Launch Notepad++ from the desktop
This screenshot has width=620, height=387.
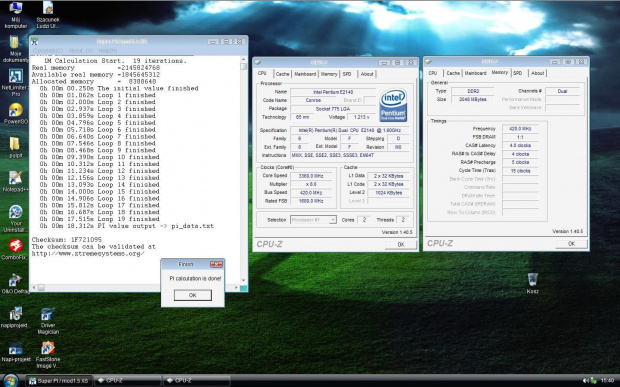(x=15, y=181)
